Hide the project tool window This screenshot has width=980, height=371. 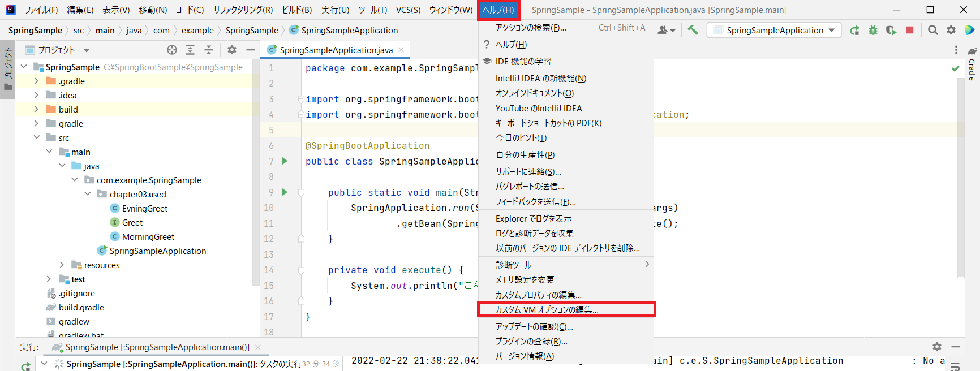(x=250, y=50)
